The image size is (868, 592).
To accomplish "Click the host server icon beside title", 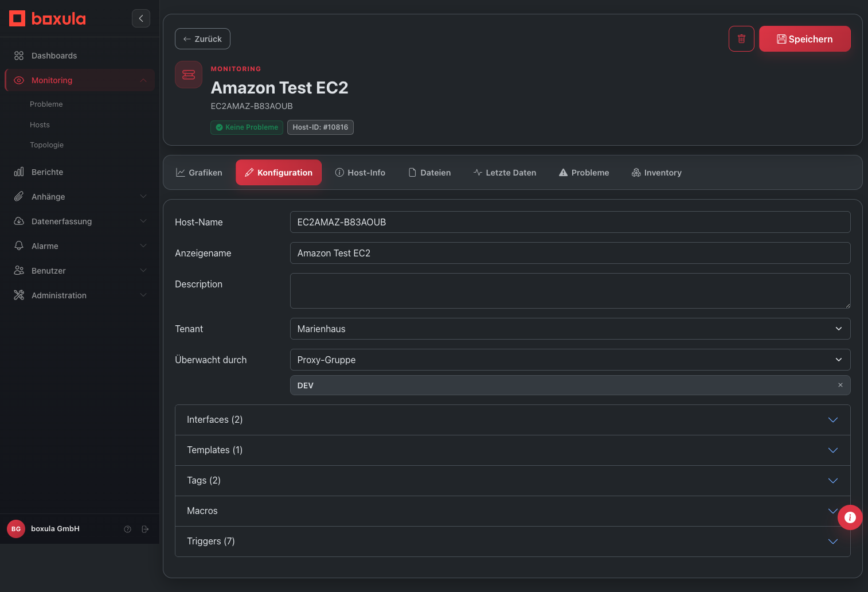I will coord(189,75).
